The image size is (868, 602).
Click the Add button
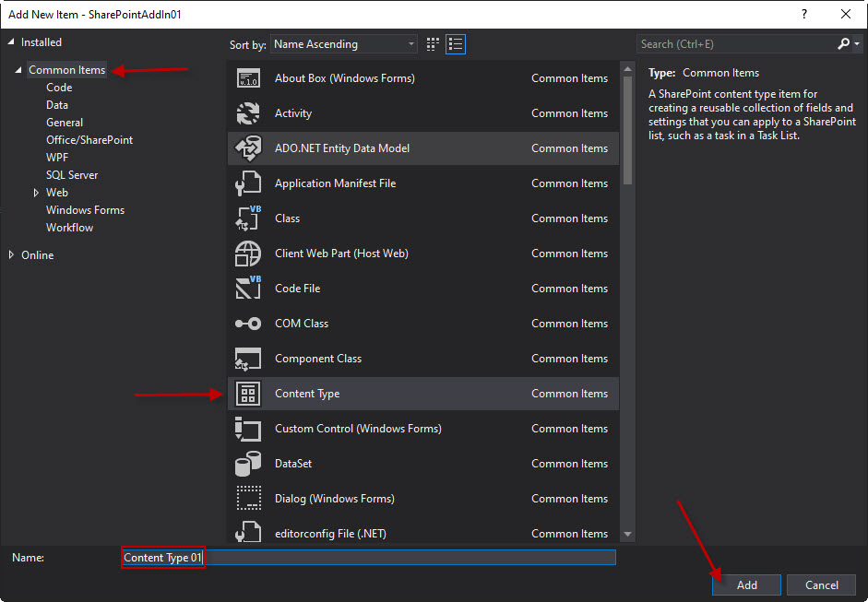[x=747, y=584]
